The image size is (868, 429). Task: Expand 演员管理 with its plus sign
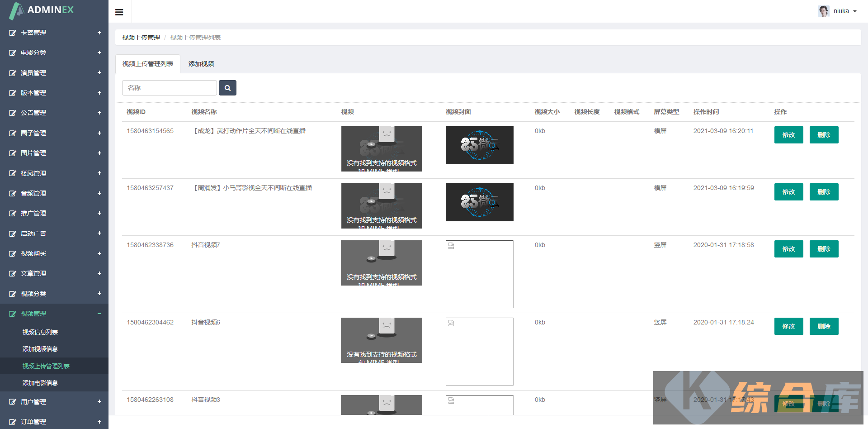click(99, 72)
